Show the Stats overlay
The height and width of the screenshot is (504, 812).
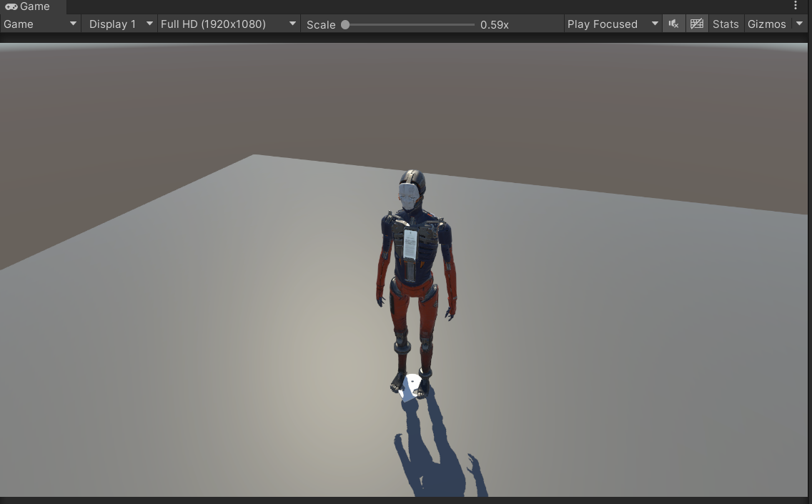coord(725,24)
